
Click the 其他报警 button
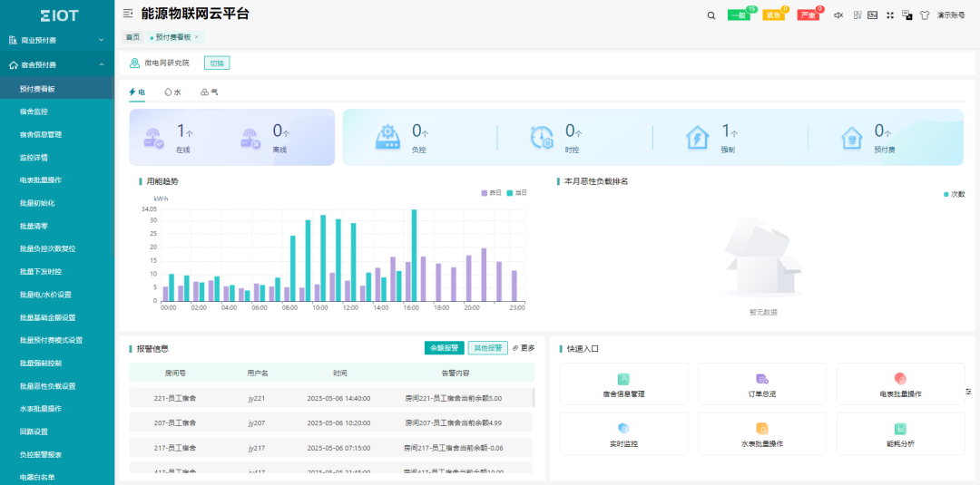pos(488,348)
